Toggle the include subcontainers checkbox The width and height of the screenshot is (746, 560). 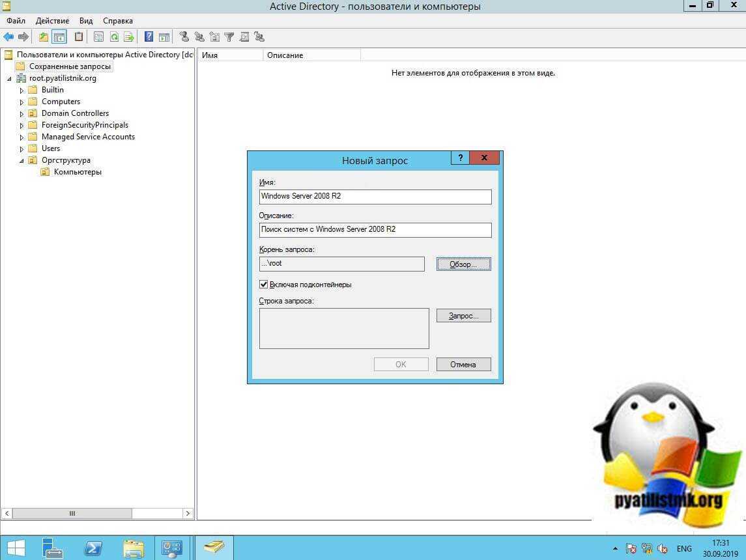coord(264,285)
